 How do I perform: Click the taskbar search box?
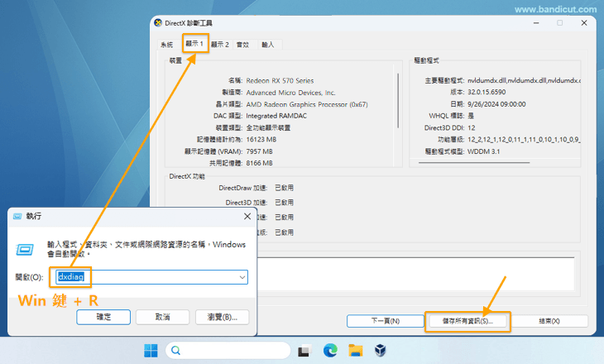tap(228, 351)
